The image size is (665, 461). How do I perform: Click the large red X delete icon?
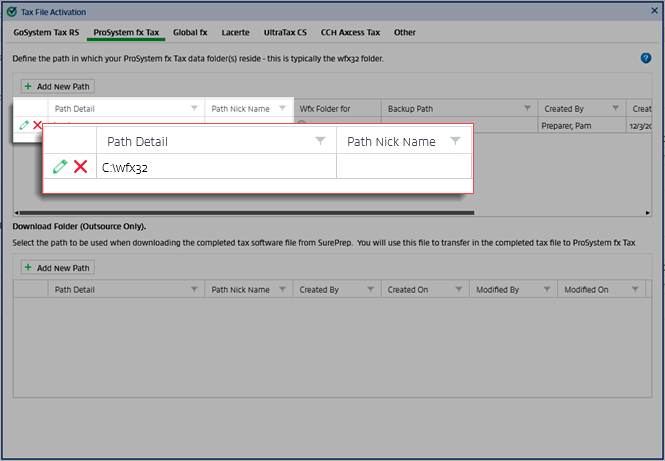[x=81, y=167]
